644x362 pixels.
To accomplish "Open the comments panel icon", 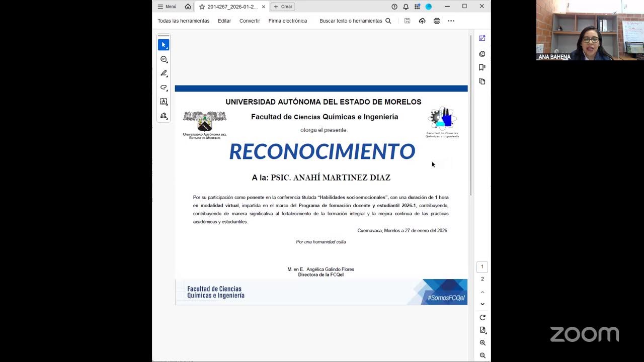I will coord(482,54).
